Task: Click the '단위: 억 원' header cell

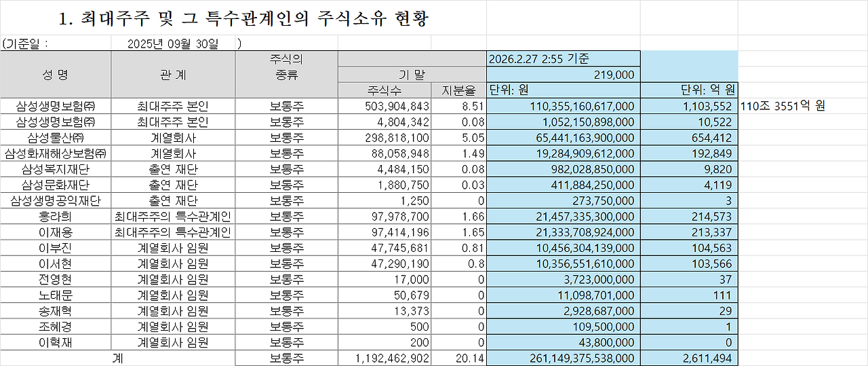Action: click(x=689, y=90)
